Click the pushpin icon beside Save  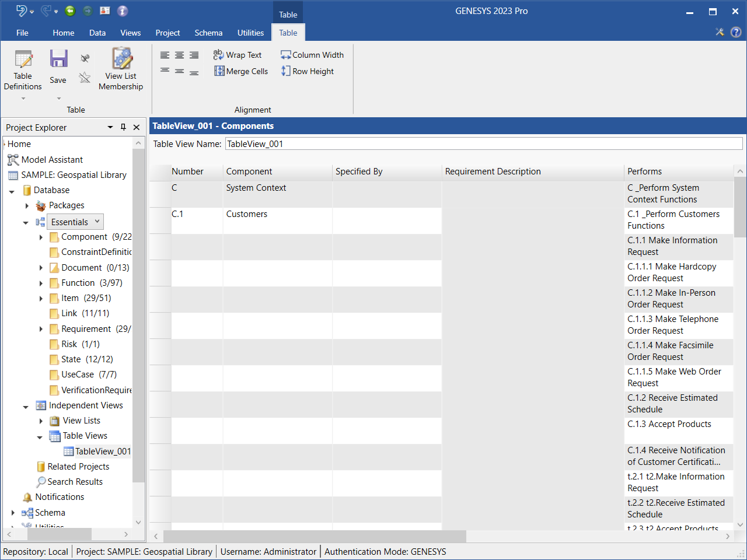click(x=85, y=58)
